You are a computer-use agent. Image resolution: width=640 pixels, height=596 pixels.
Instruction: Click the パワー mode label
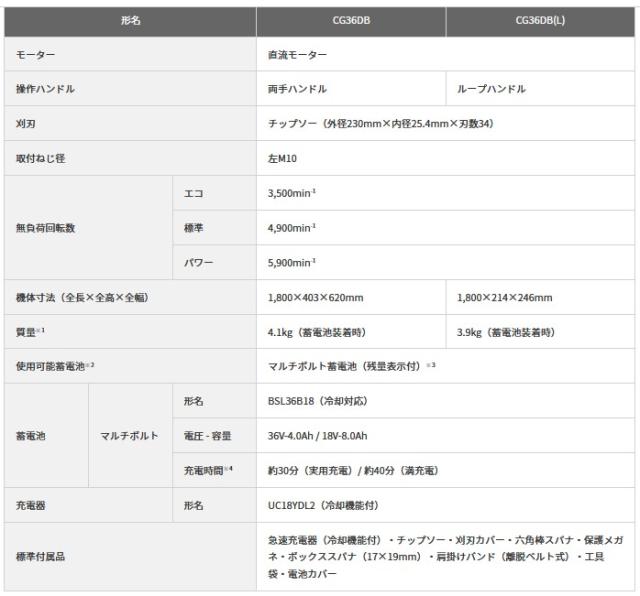(x=198, y=262)
